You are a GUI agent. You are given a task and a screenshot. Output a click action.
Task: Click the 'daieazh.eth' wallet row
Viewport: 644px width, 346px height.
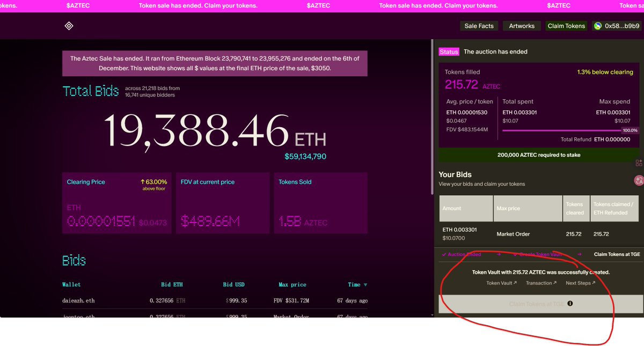(215, 300)
